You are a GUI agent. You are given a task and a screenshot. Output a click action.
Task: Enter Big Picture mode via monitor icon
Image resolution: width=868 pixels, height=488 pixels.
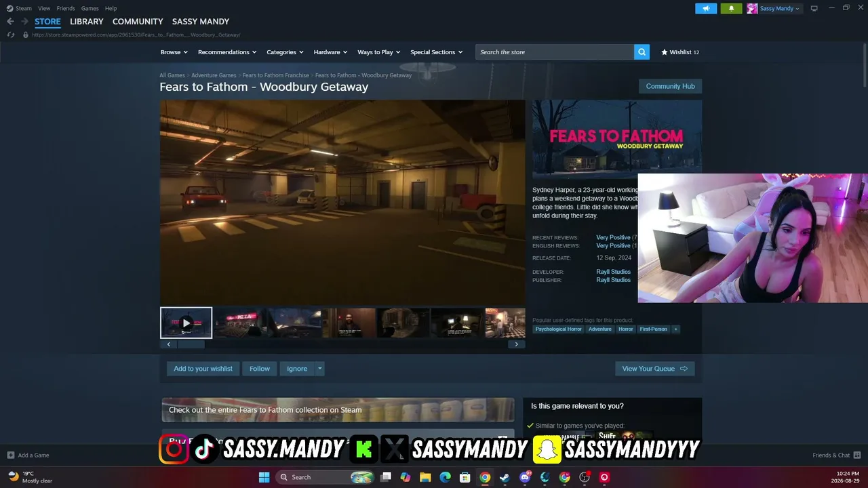[x=814, y=8]
